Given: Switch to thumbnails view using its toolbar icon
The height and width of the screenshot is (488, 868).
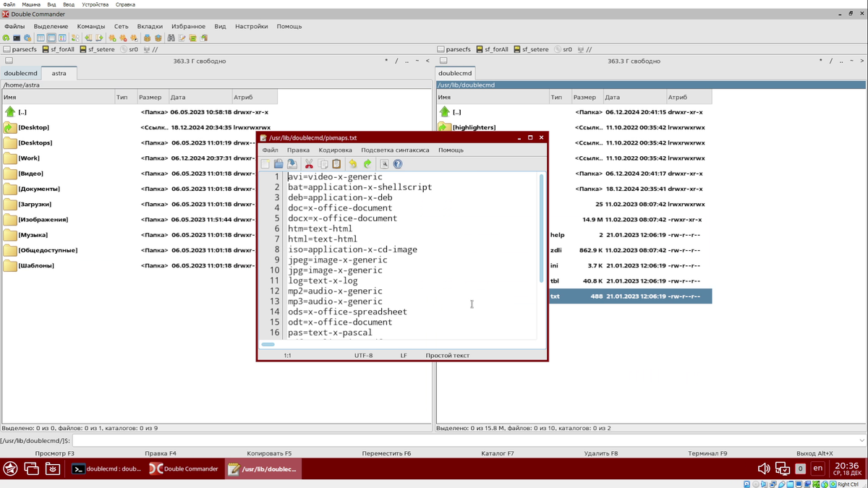Looking at the screenshot, I should pos(62,38).
